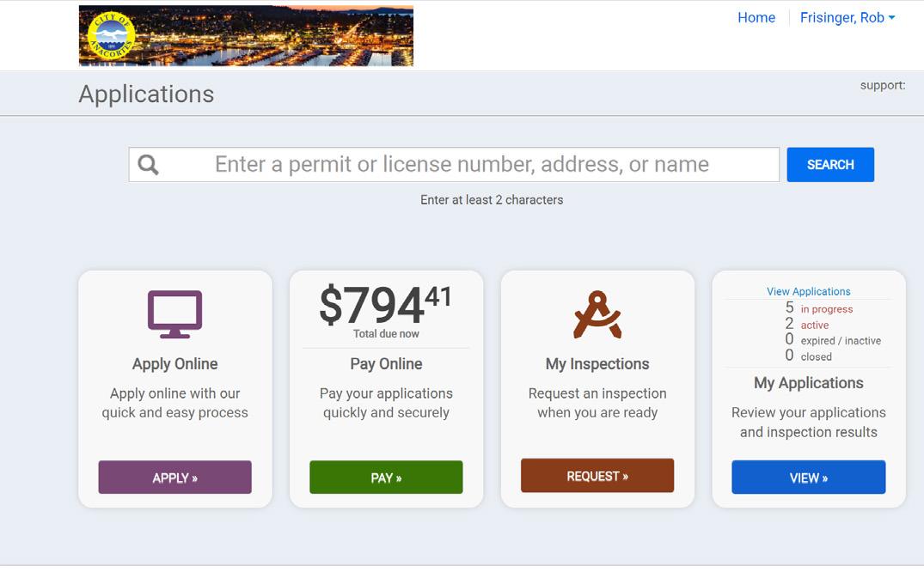924x578 pixels.
Task: Click the City of Anacortes logo
Action: click(111, 36)
